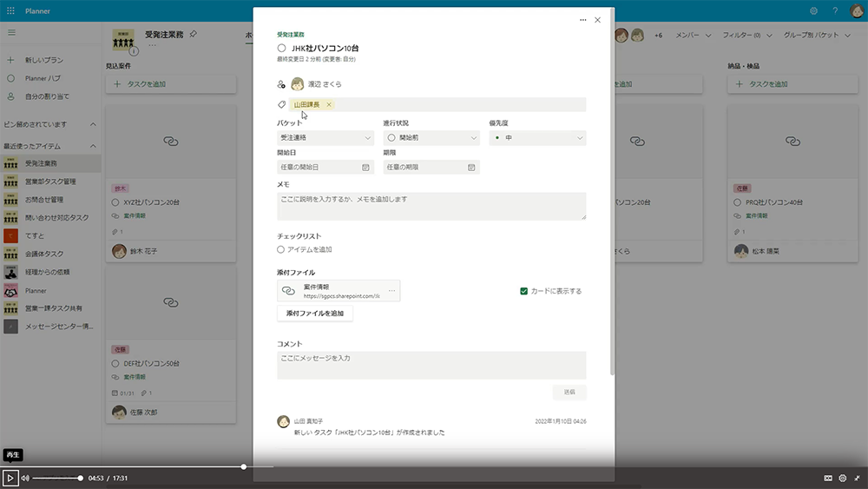Click the assign person icon
868x489 pixels.
pos(281,84)
